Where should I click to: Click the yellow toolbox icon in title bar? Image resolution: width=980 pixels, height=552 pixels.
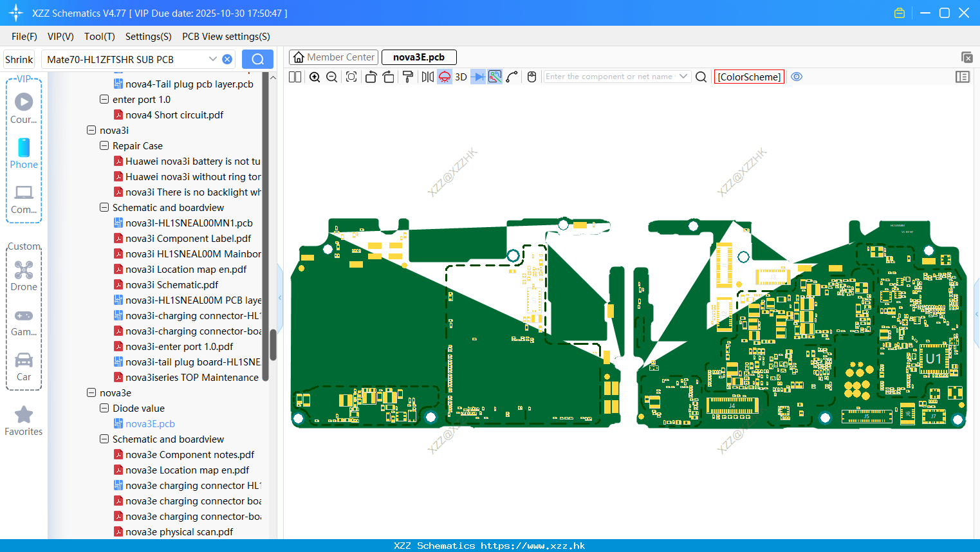pos(900,13)
